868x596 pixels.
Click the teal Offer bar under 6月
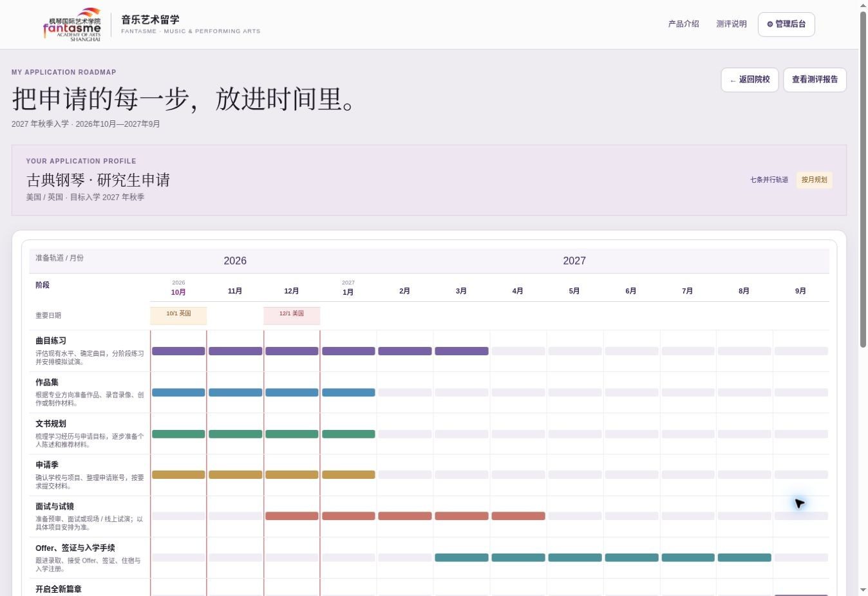[x=631, y=557]
